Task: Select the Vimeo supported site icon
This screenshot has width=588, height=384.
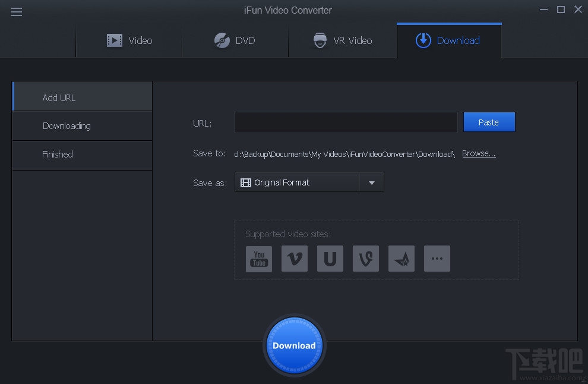Action: coord(294,259)
